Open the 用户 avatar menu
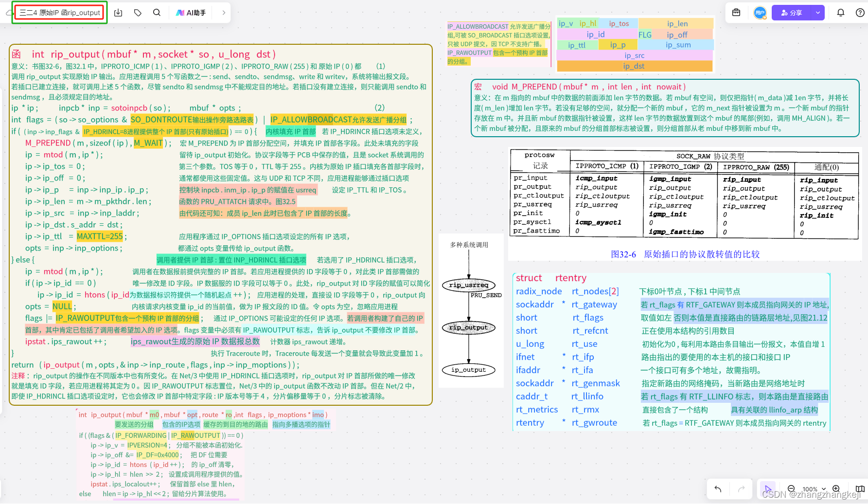The image size is (868, 504). [x=760, y=13]
